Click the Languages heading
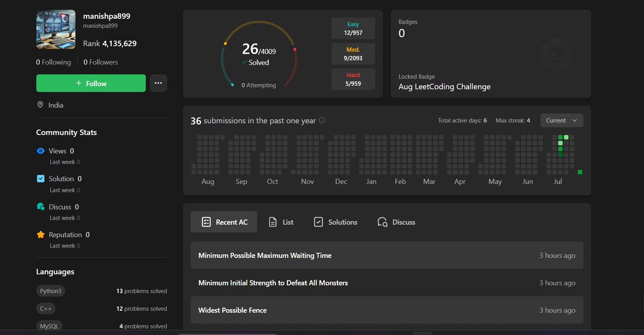Image resolution: width=644 pixels, height=335 pixels. pyautogui.click(x=55, y=272)
